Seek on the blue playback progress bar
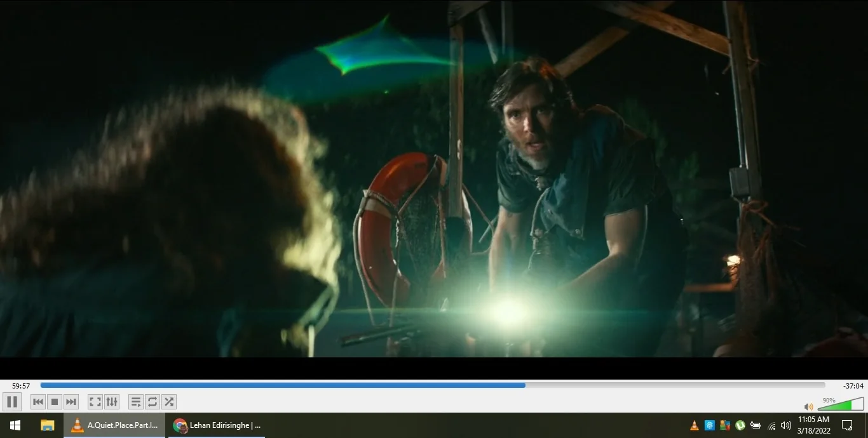This screenshot has width=868, height=438. (x=433, y=385)
